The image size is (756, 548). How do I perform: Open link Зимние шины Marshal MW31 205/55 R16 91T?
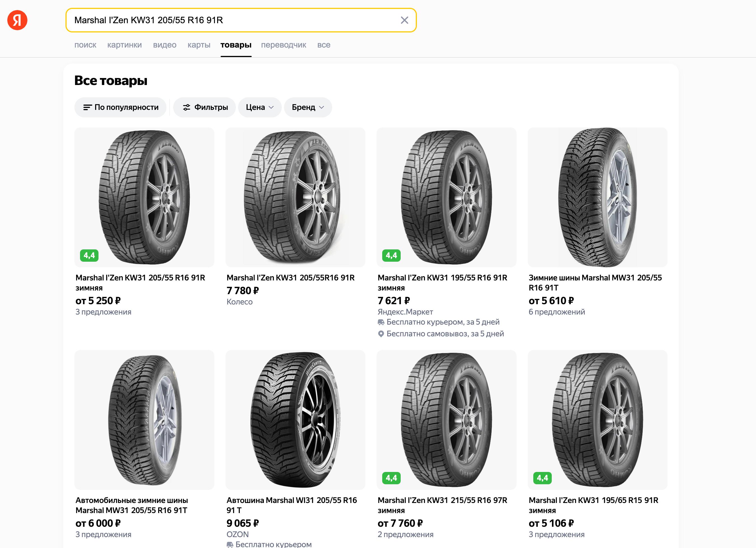[595, 282]
